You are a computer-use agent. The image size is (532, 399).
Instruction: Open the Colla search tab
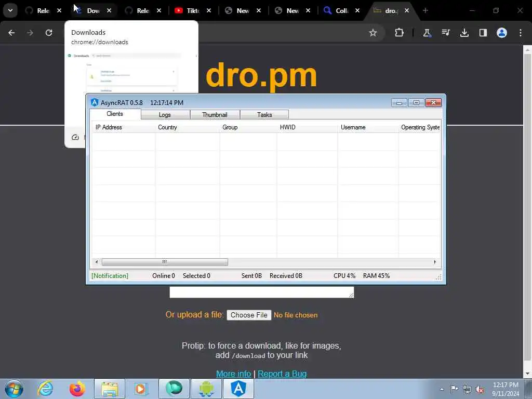coord(337,10)
